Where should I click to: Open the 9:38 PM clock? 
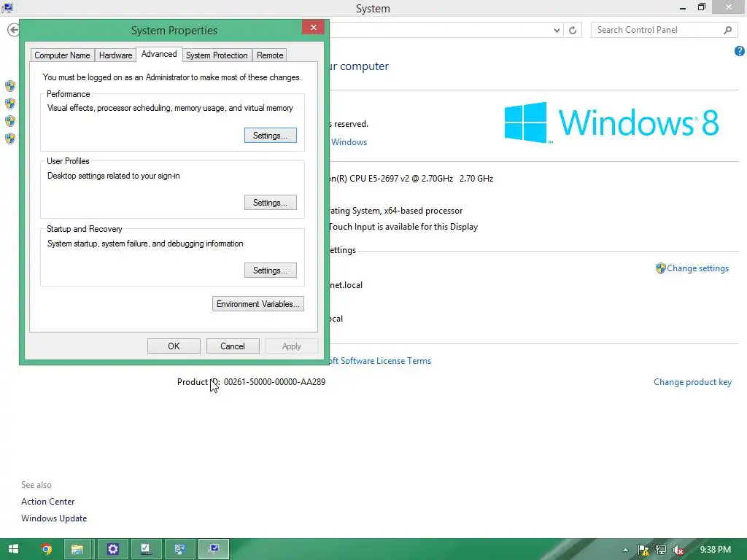click(715, 550)
